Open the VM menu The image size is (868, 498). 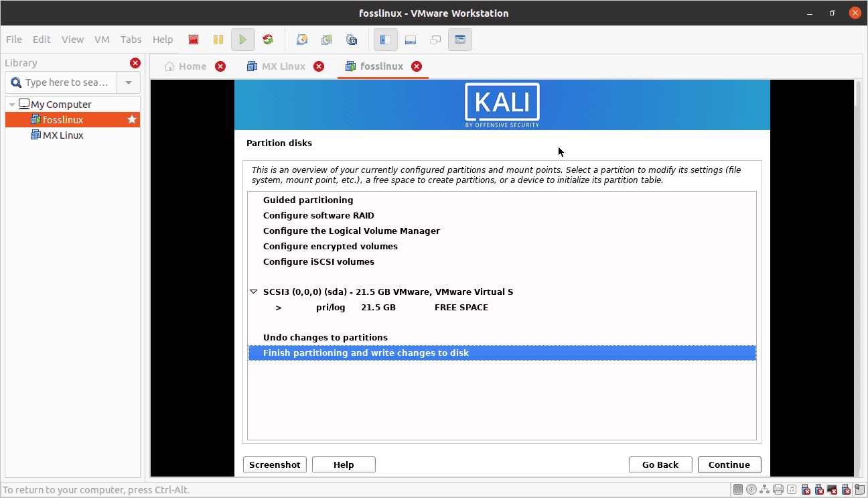pyautogui.click(x=102, y=40)
